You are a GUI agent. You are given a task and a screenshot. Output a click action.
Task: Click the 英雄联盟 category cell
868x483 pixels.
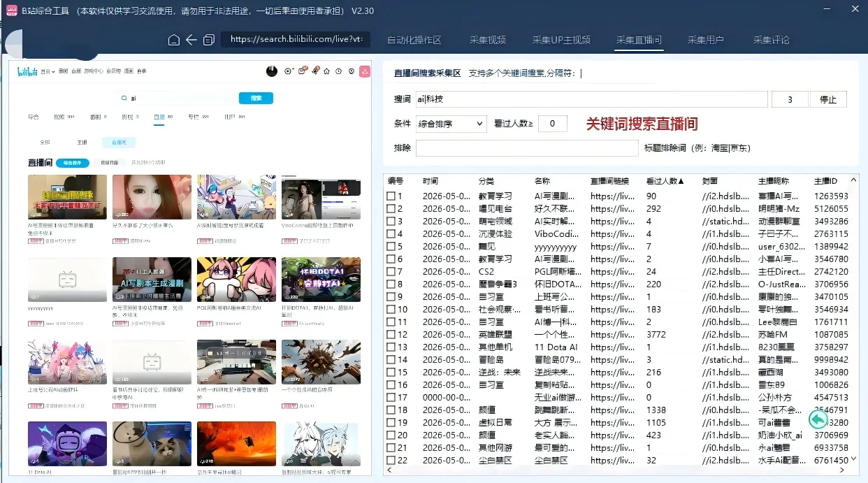point(496,335)
